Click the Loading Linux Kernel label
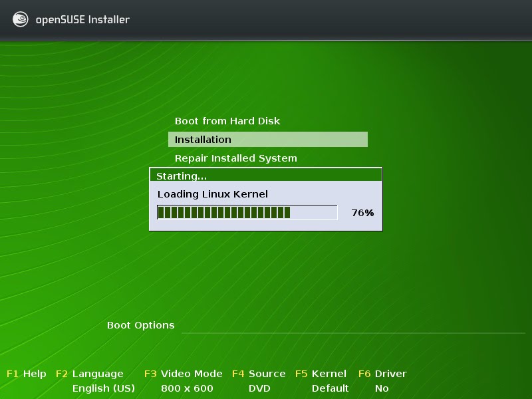This screenshot has width=532, height=399. pyautogui.click(x=212, y=194)
